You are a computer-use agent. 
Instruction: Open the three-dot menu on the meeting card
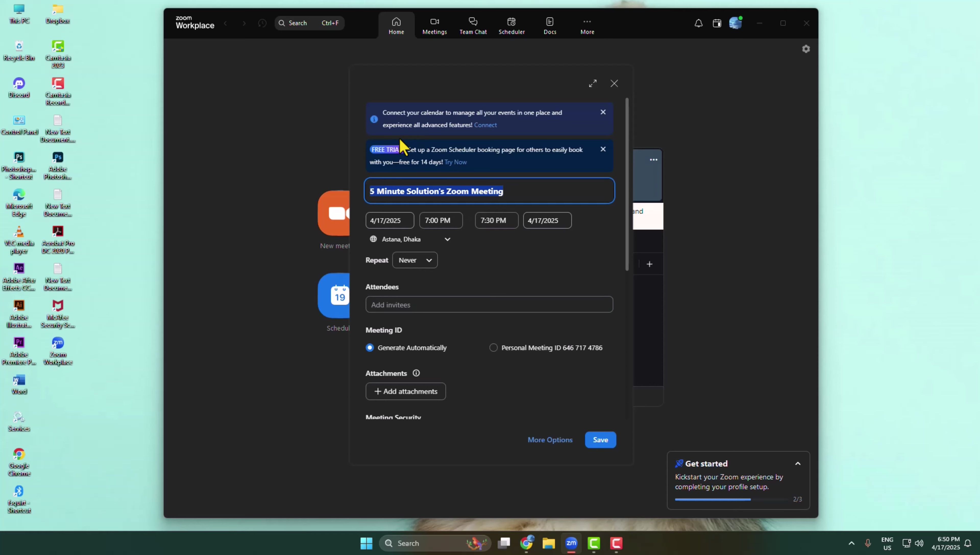(x=653, y=160)
